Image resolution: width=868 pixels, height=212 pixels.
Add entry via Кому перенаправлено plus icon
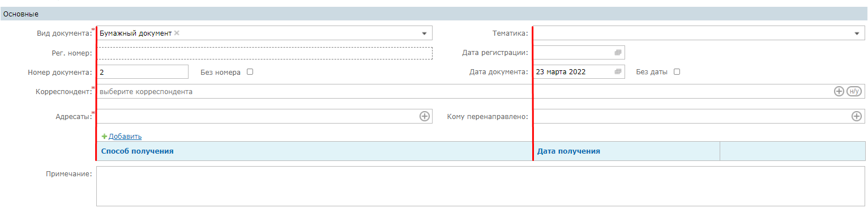[857, 116]
